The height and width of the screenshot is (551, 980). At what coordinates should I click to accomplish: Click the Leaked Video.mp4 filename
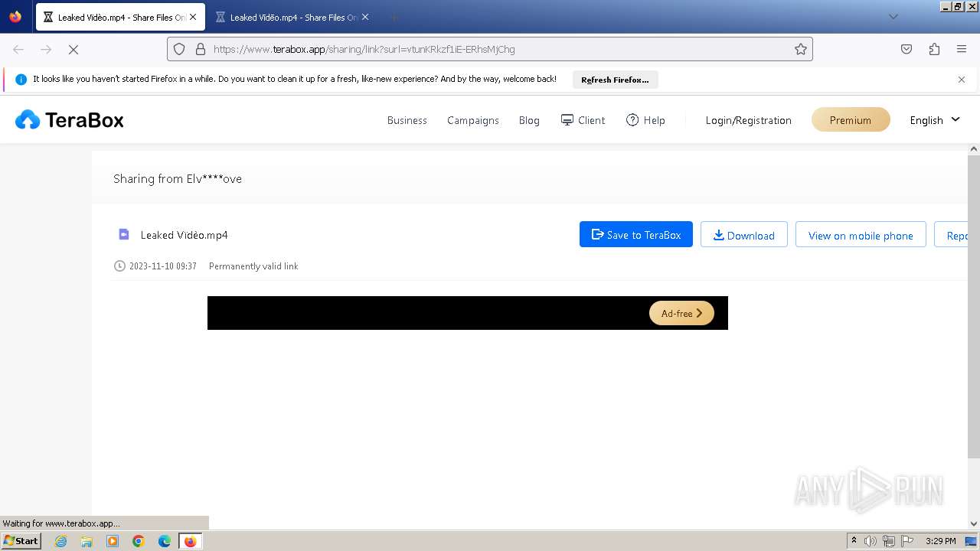(184, 235)
